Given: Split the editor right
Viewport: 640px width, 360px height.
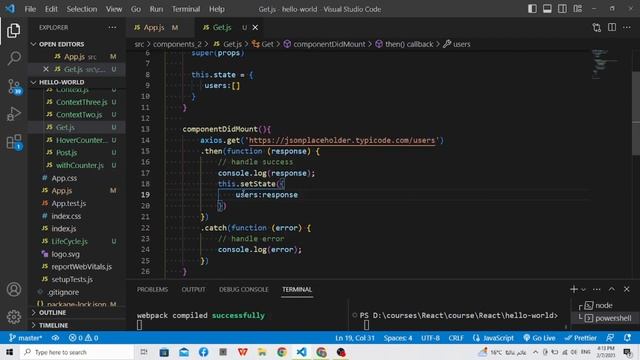Looking at the screenshot, I should [x=612, y=27].
